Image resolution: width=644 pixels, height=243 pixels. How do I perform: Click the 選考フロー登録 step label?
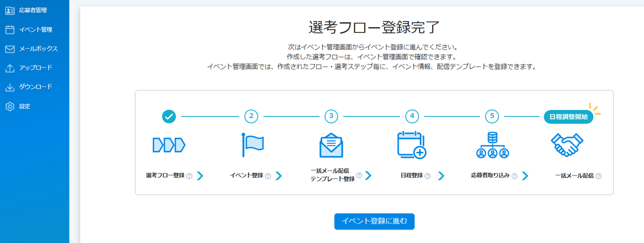tap(165, 176)
